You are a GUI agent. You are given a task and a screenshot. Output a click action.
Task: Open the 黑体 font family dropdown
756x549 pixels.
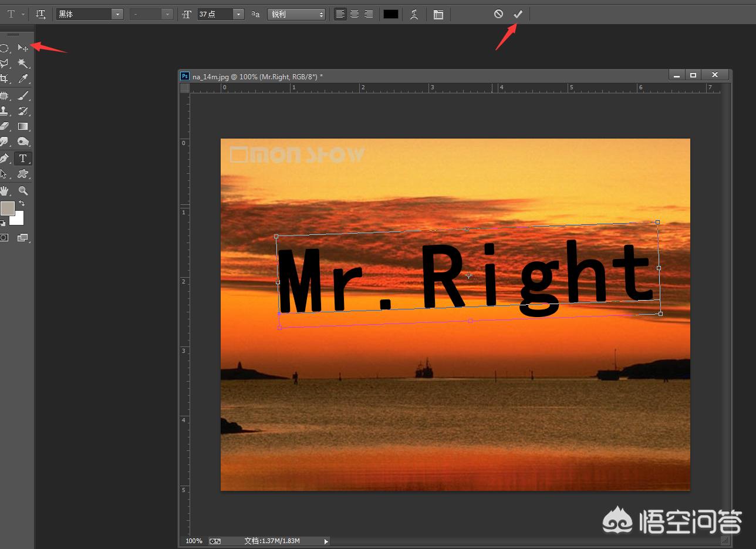(117, 14)
